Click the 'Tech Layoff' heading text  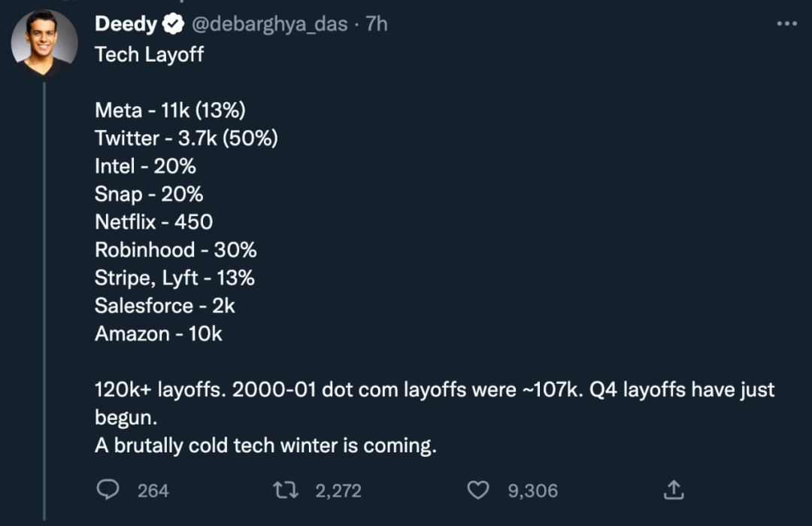149,54
